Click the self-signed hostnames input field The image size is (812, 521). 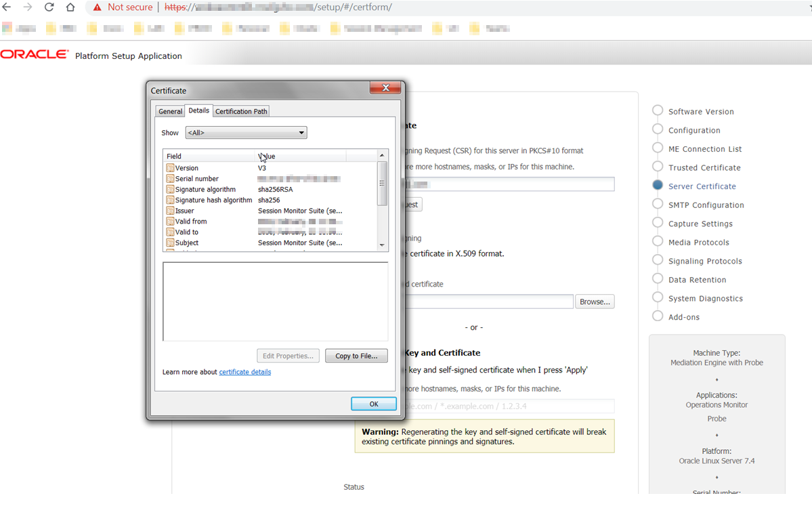[509, 406]
